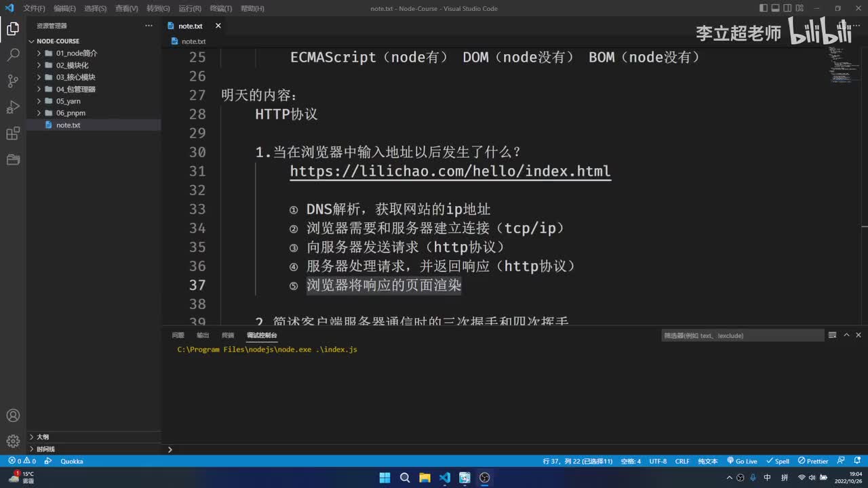Open the Accounts menu icon

[13, 415]
